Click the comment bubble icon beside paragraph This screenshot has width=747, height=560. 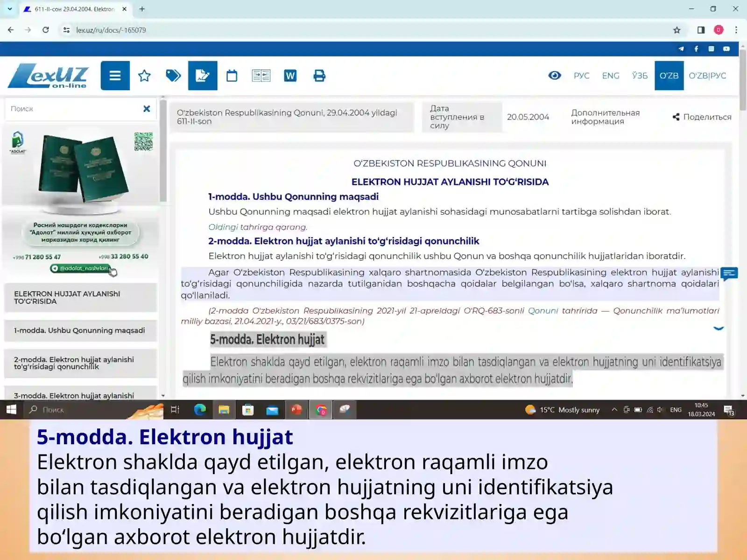pos(729,274)
